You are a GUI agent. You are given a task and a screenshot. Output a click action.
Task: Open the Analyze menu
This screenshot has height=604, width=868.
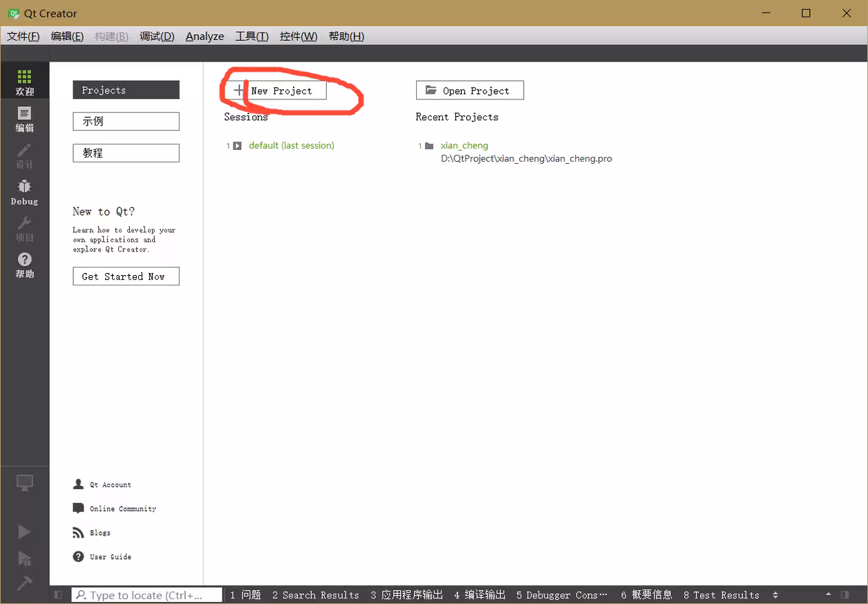click(205, 36)
